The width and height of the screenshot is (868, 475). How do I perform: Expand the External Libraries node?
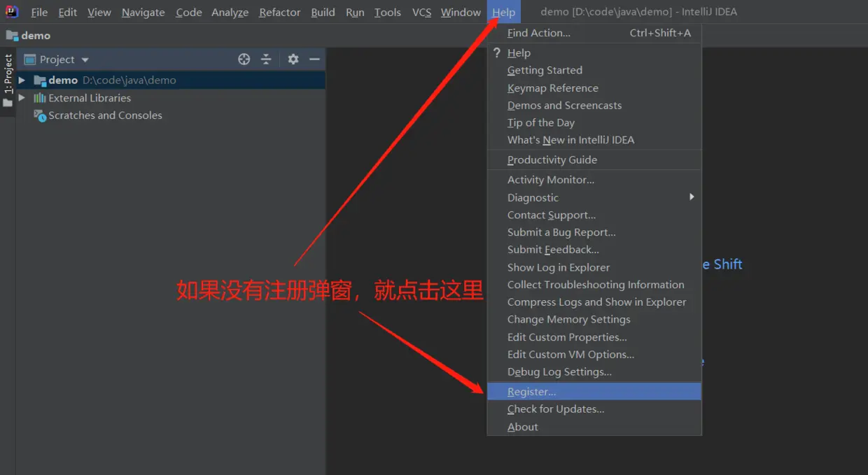[x=22, y=98]
